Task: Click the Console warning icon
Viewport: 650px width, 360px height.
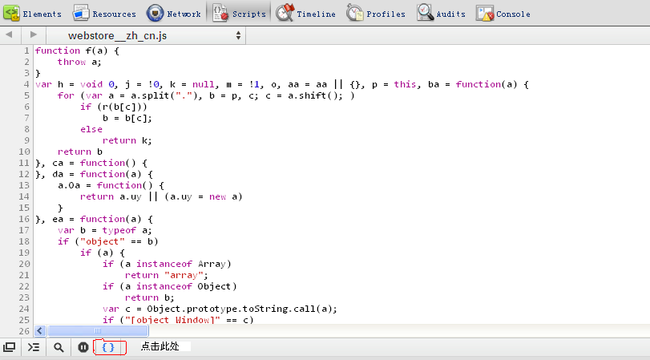Action: (485, 13)
